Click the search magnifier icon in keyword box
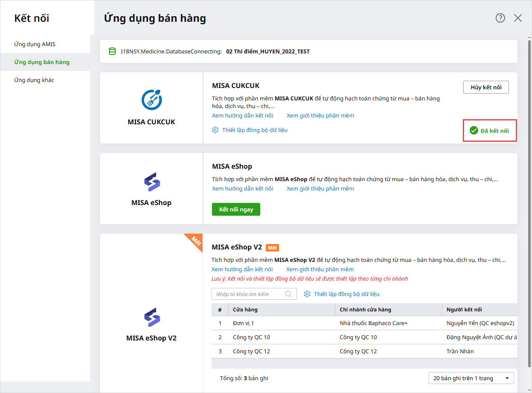This screenshot has width=532, height=393. tap(288, 294)
